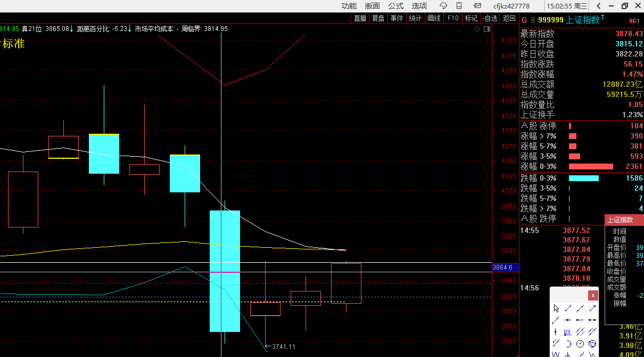This screenshot has width=644, height=357.
Task: Open the mail message icon
Action: pos(477,6)
